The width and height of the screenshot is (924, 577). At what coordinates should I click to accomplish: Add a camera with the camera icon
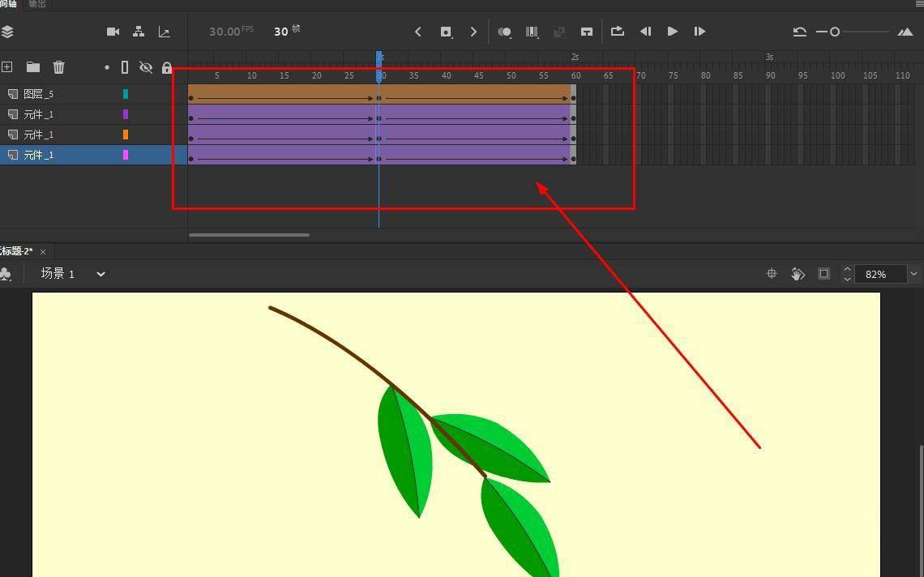[113, 32]
